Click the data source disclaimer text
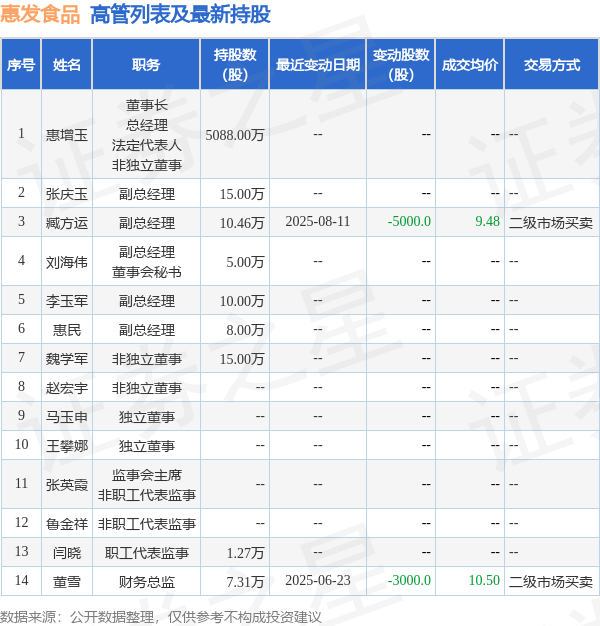 tap(160, 617)
